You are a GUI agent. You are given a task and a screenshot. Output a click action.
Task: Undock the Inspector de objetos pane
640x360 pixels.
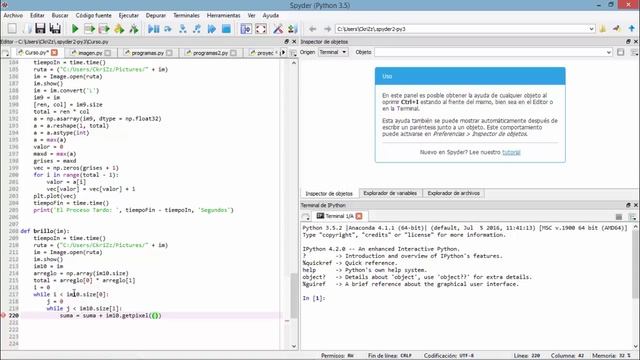(x=628, y=42)
